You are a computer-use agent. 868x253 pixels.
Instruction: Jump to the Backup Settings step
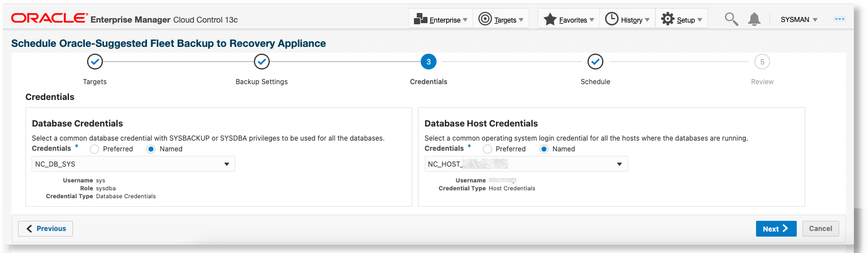pos(261,62)
